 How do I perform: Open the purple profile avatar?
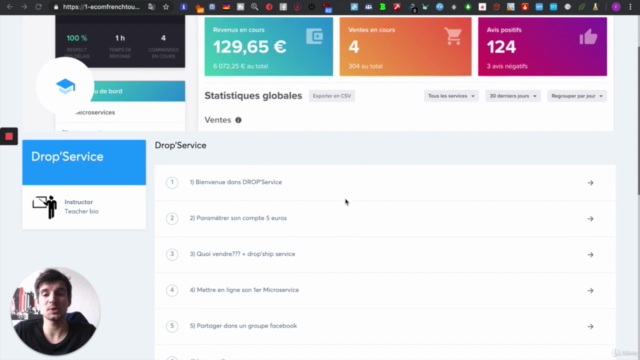[x=616, y=7]
